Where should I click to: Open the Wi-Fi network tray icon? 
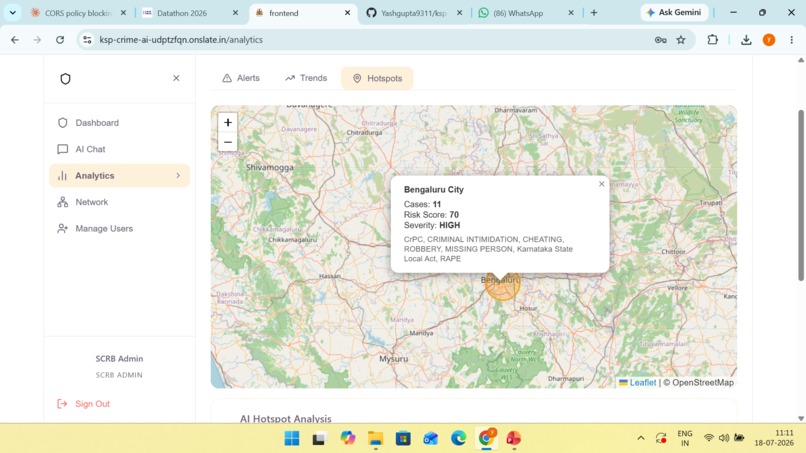pos(709,438)
